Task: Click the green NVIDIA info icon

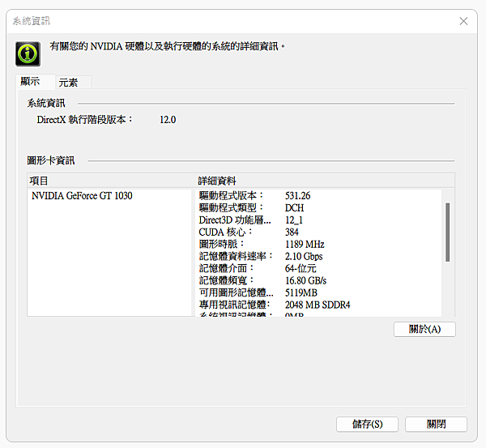Action: pyautogui.click(x=28, y=54)
